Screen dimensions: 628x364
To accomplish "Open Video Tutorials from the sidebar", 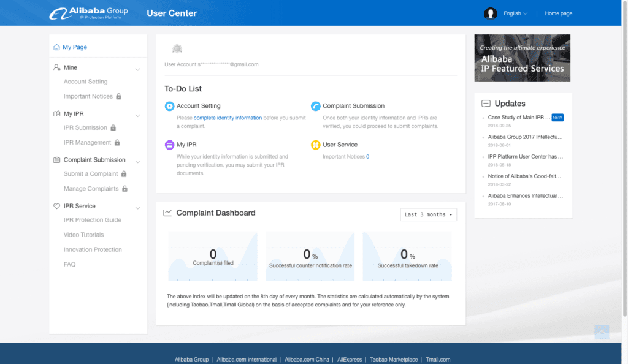I will click(x=83, y=235).
